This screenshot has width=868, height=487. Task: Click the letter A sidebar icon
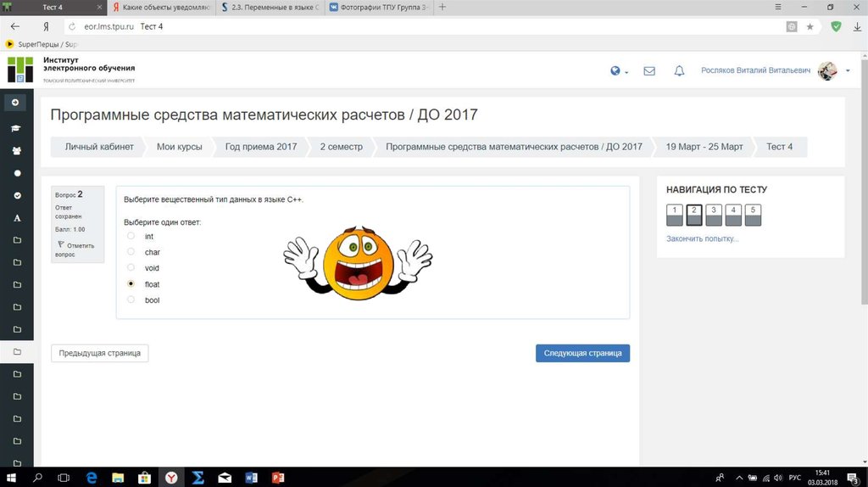(x=17, y=218)
